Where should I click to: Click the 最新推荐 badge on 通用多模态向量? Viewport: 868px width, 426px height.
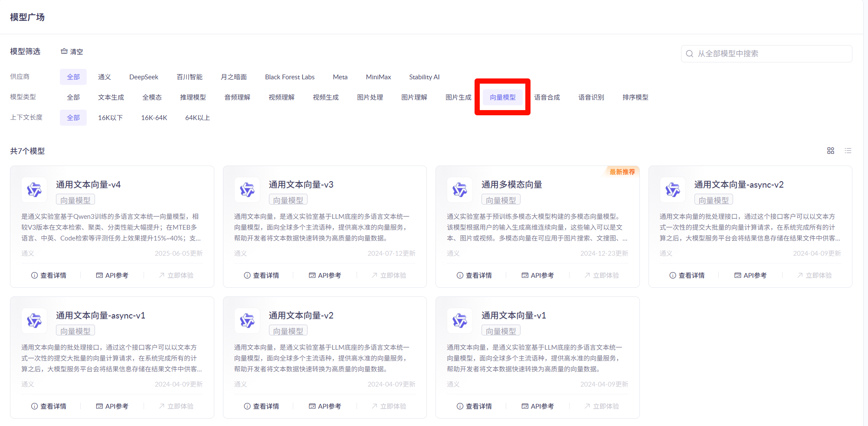coord(622,172)
